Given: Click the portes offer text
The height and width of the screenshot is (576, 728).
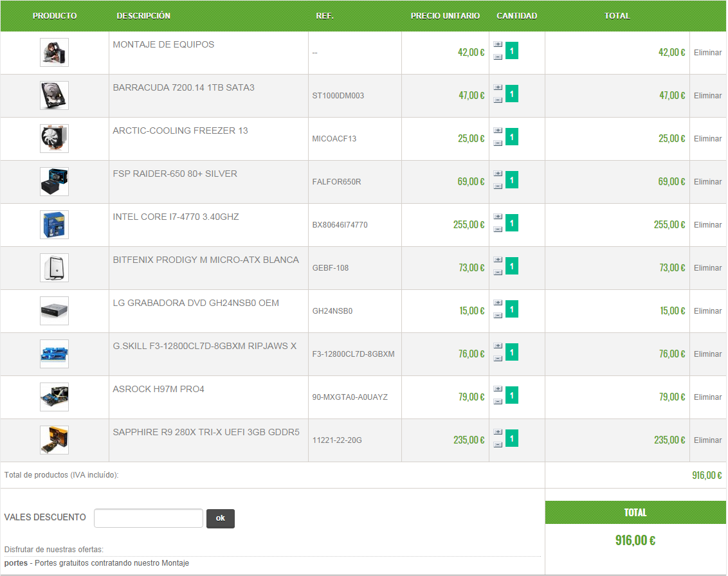Looking at the screenshot, I should [x=96, y=563].
